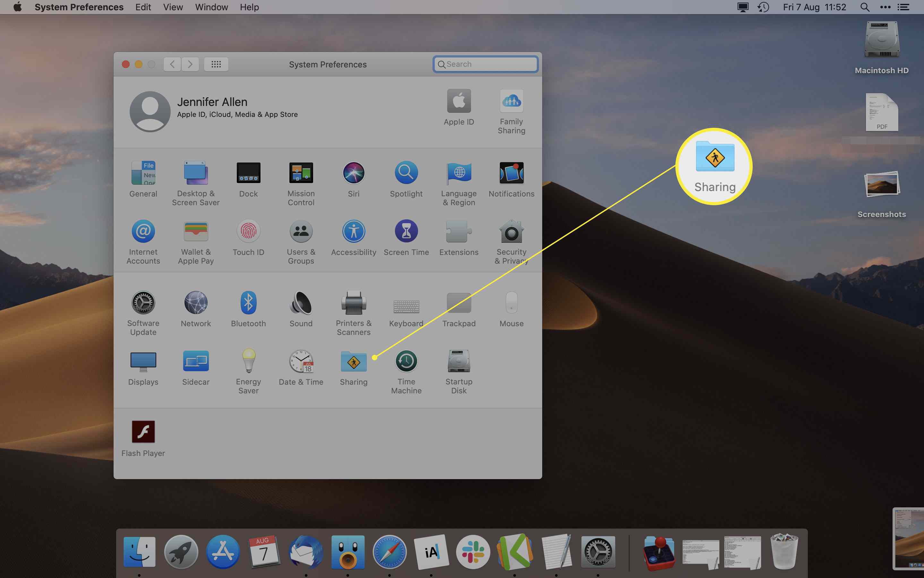Viewport: 924px width, 578px height.
Task: Launch Launchpad from the Dock
Action: [x=181, y=552]
